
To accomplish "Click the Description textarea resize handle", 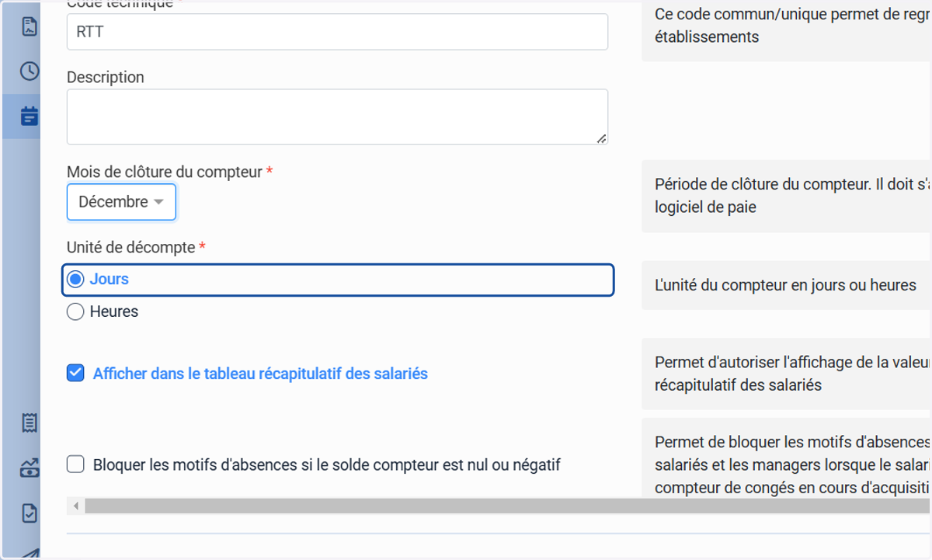I will click(602, 138).
